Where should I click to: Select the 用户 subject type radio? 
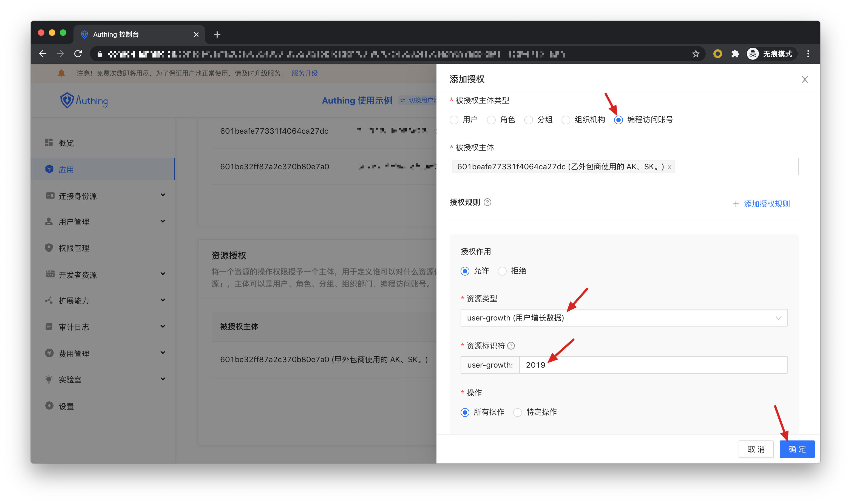click(454, 120)
